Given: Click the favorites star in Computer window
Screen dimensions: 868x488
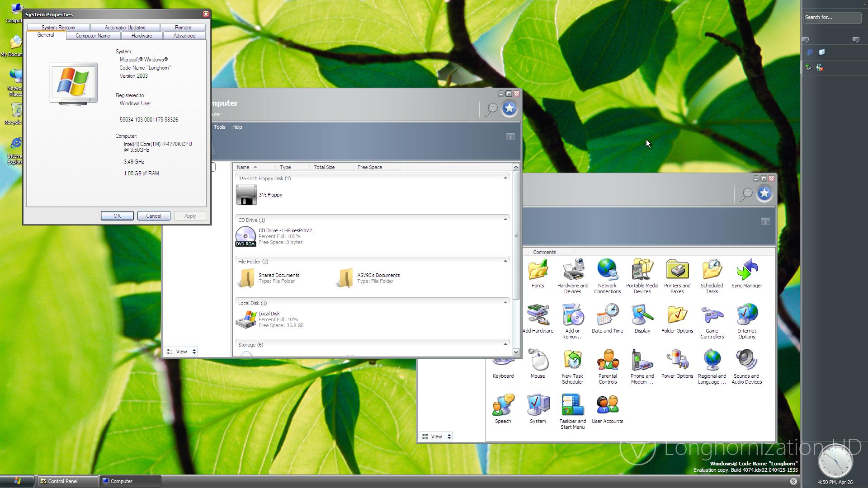Looking at the screenshot, I should (509, 108).
